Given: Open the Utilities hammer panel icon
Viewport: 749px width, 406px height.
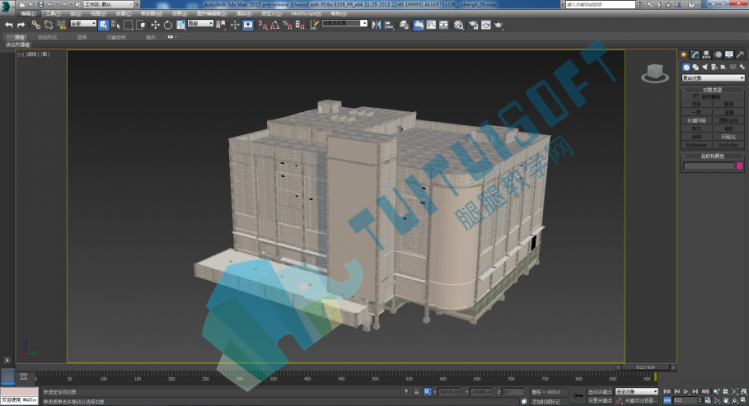Looking at the screenshot, I should pos(740,54).
